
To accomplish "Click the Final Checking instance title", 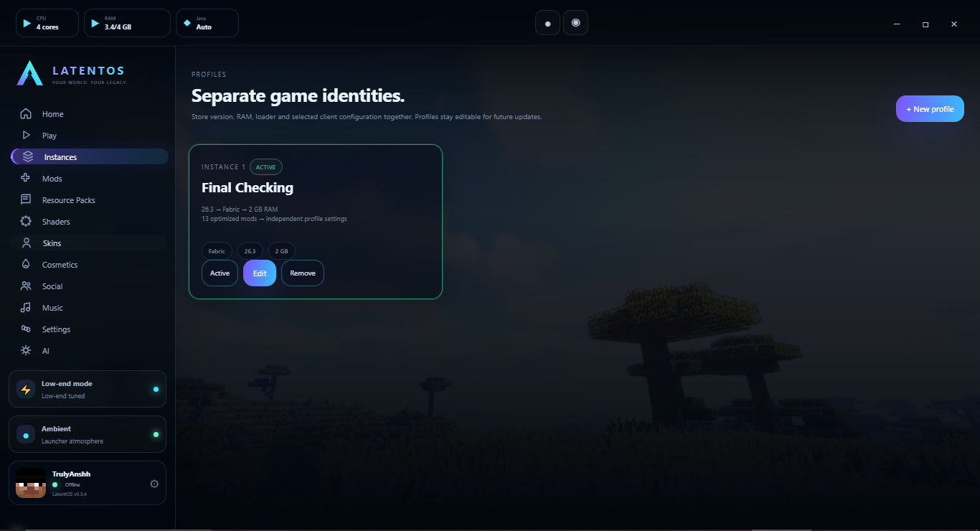I will pyautogui.click(x=248, y=188).
